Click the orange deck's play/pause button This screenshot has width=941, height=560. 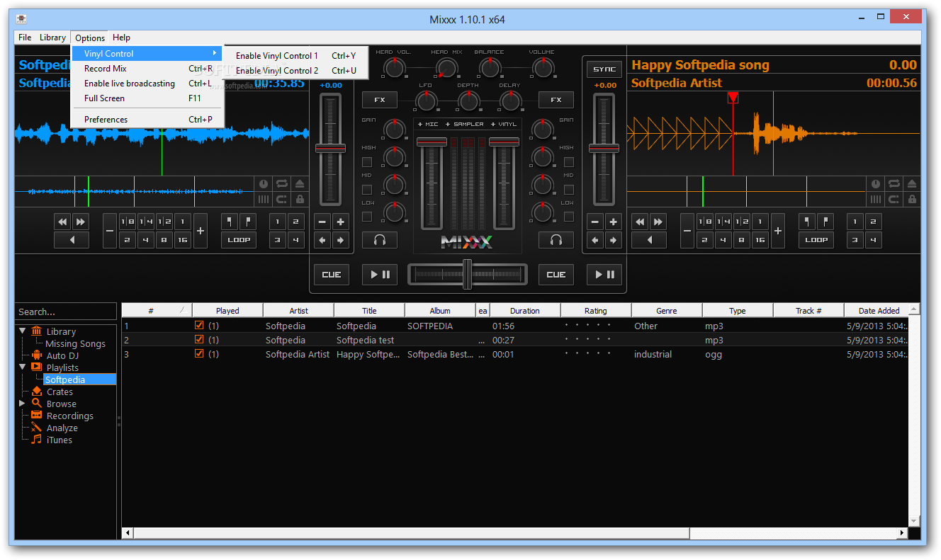click(604, 275)
